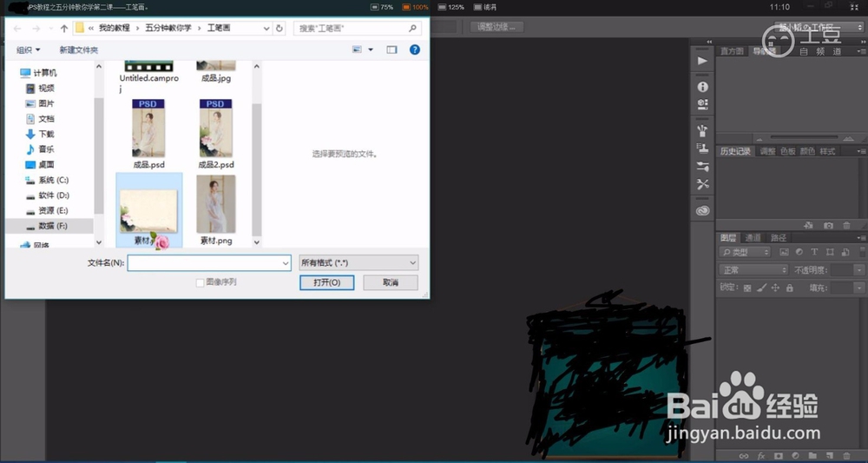Add a layer style fx icon
Image resolution: width=868 pixels, height=463 pixels.
click(761, 456)
